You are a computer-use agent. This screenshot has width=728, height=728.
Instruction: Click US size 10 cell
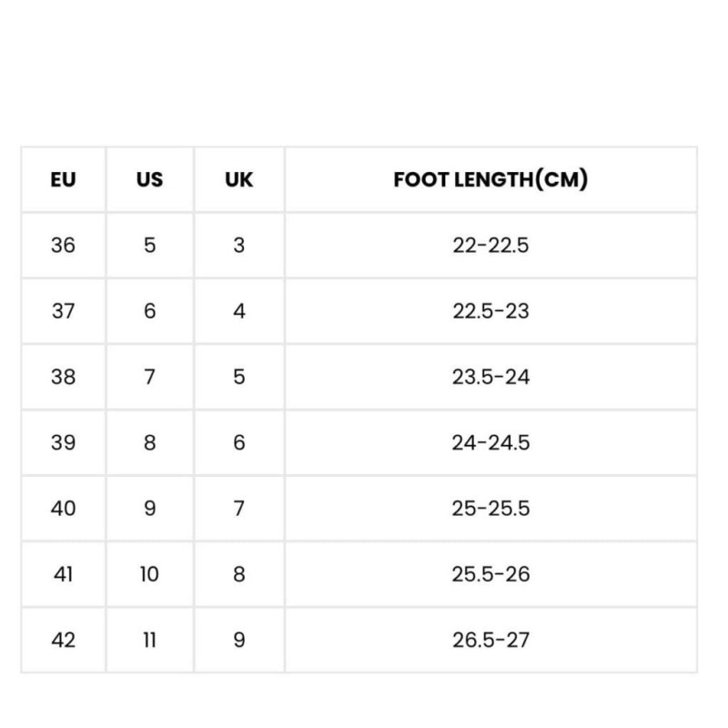[150, 575]
